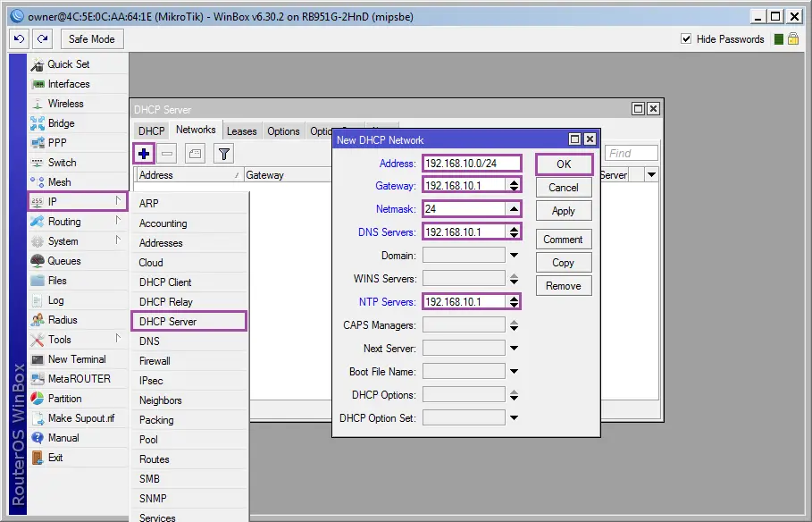Switch to the Leases tab
Screen dimensions: 812x522
(241, 131)
